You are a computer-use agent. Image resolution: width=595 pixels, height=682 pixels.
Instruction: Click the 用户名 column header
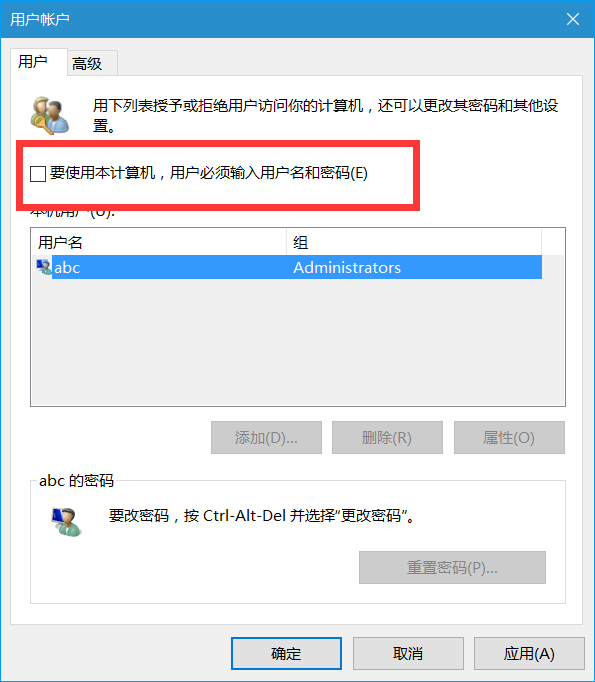click(159, 242)
